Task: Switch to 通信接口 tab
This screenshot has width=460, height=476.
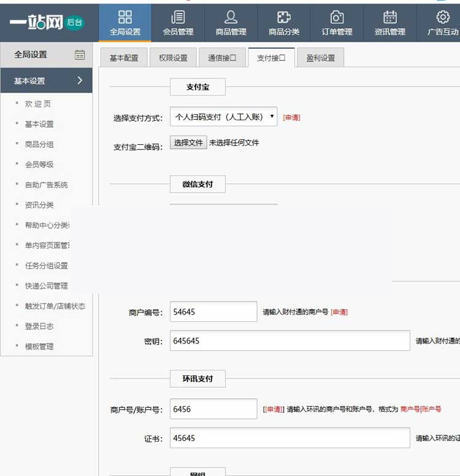Action: click(x=222, y=58)
